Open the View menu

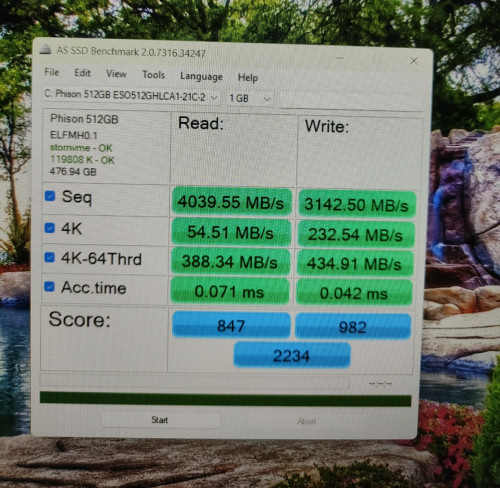(116, 74)
